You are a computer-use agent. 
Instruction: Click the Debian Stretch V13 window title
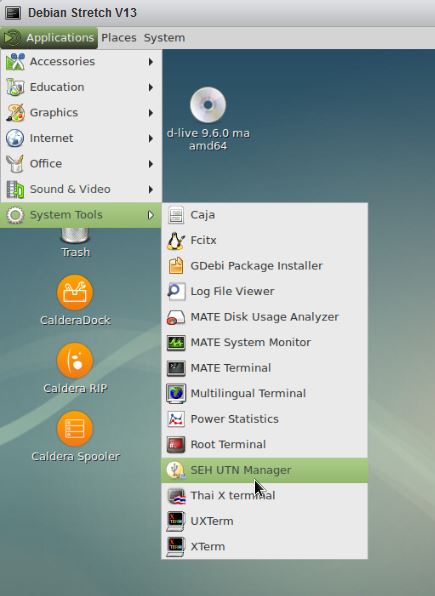[x=83, y=13]
